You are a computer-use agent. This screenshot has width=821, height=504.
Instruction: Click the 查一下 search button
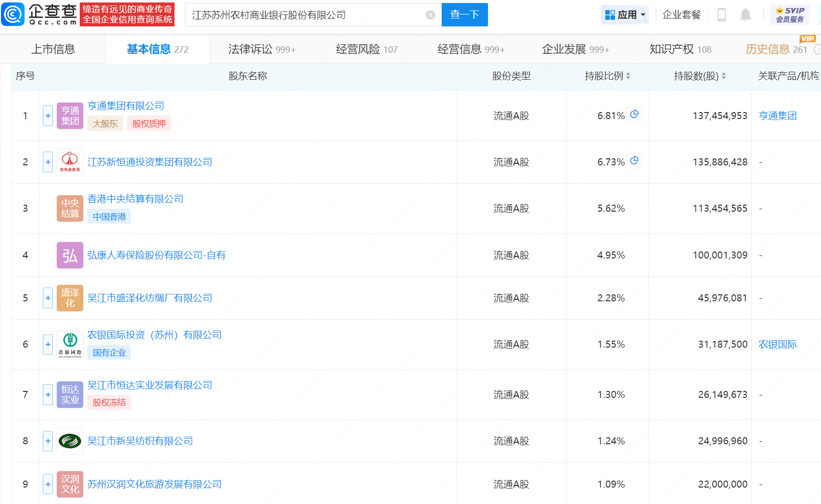click(x=465, y=15)
